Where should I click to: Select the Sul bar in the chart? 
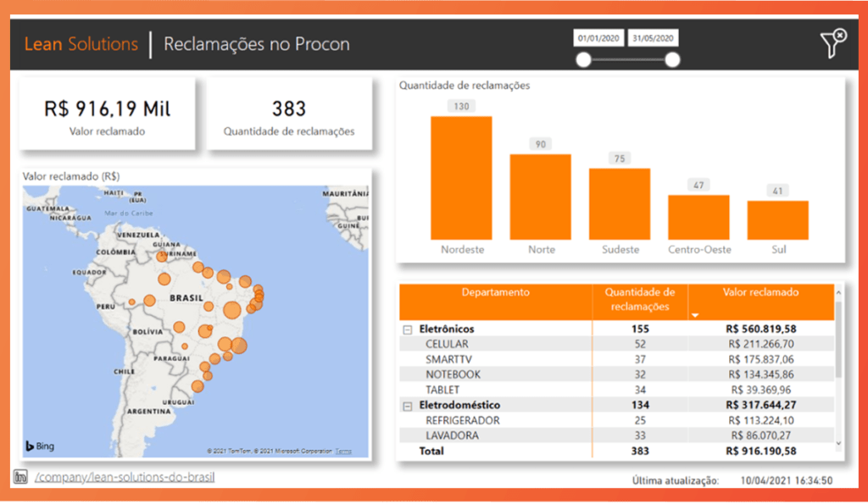(x=777, y=220)
